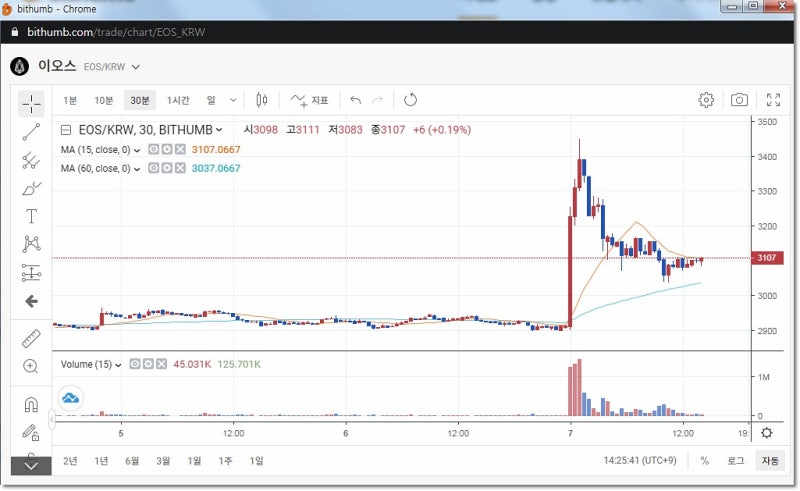Hide the MA 15 indicator with eye icon

(x=154, y=149)
